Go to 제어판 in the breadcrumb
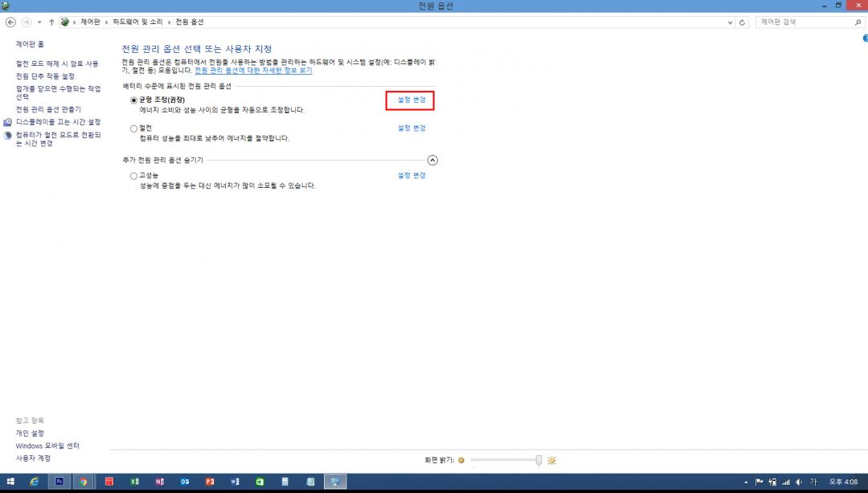 90,22
